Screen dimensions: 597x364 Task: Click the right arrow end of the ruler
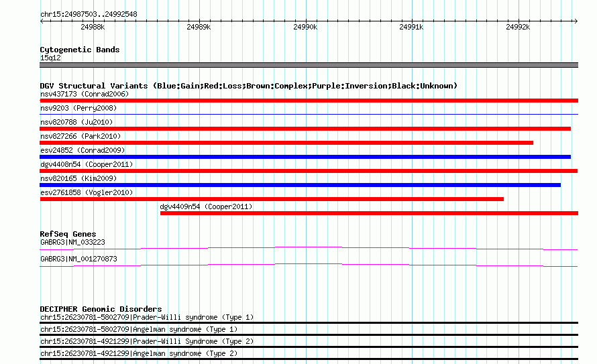click(x=576, y=21)
